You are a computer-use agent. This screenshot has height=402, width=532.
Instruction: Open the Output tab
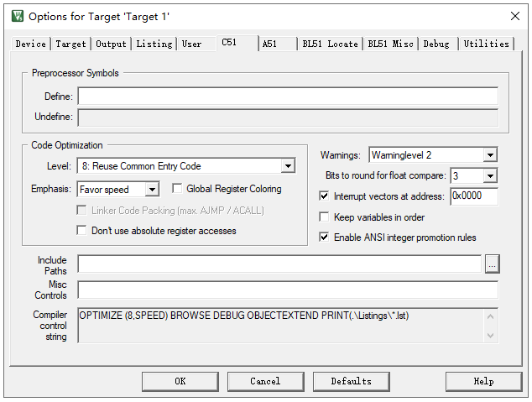coord(111,44)
